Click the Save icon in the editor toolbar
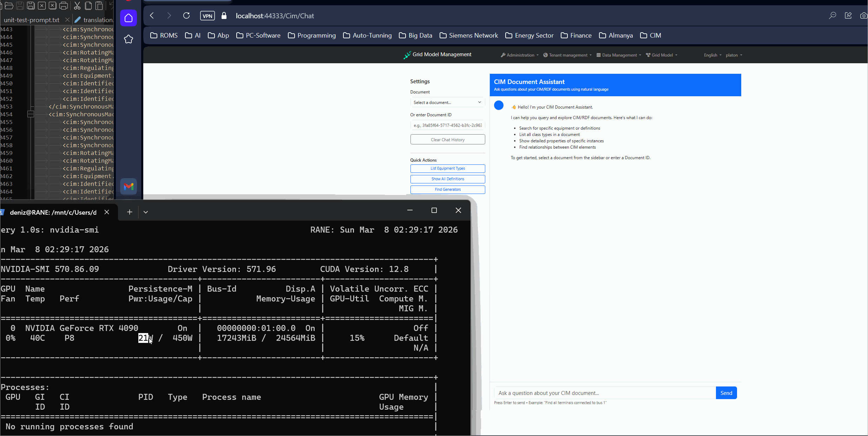This screenshot has height=436, width=868. pyautogui.click(x=20, y=6)
